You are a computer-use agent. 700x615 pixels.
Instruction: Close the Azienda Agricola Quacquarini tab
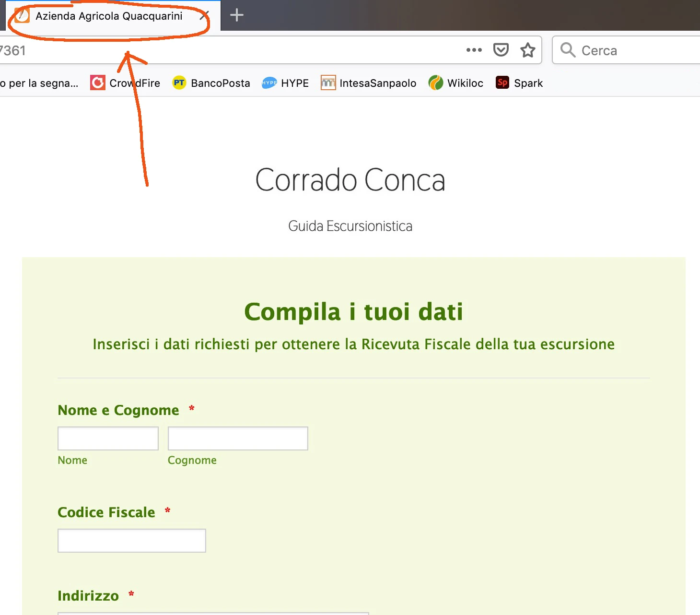[x=203, y=15]
